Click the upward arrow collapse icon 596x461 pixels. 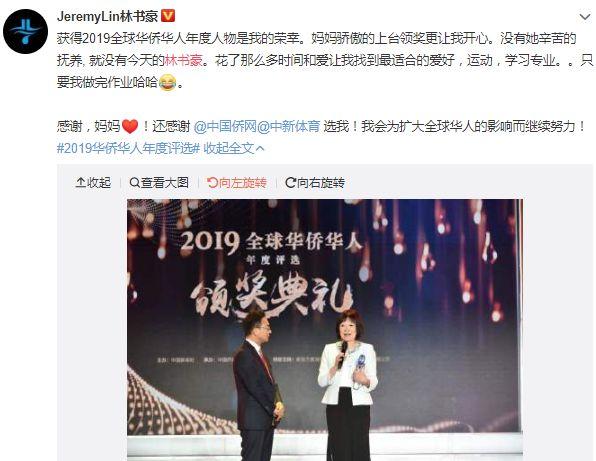[x=80, y=183]
